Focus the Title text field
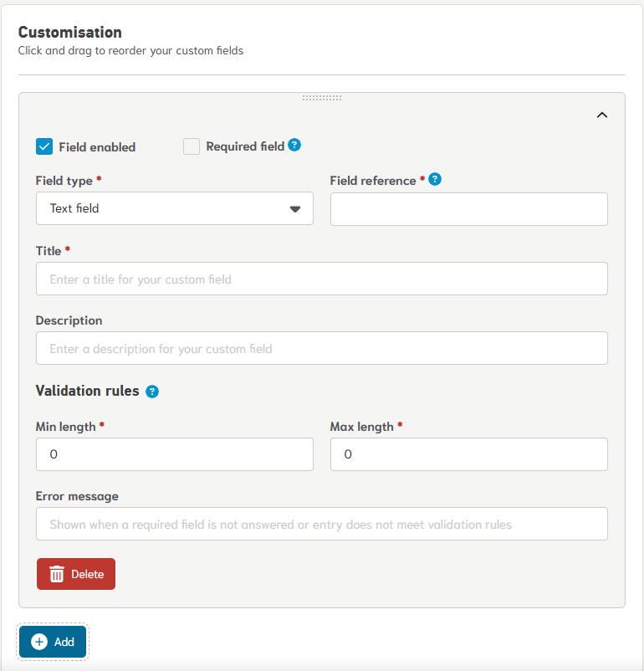The width and height of the screenshot is (644, 671). click(321, 279)
